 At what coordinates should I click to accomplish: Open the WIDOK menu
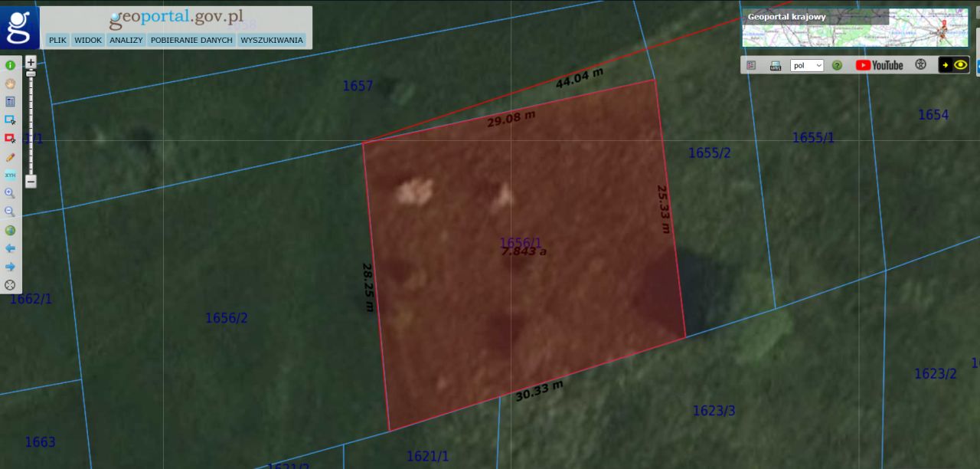point(88,40)
